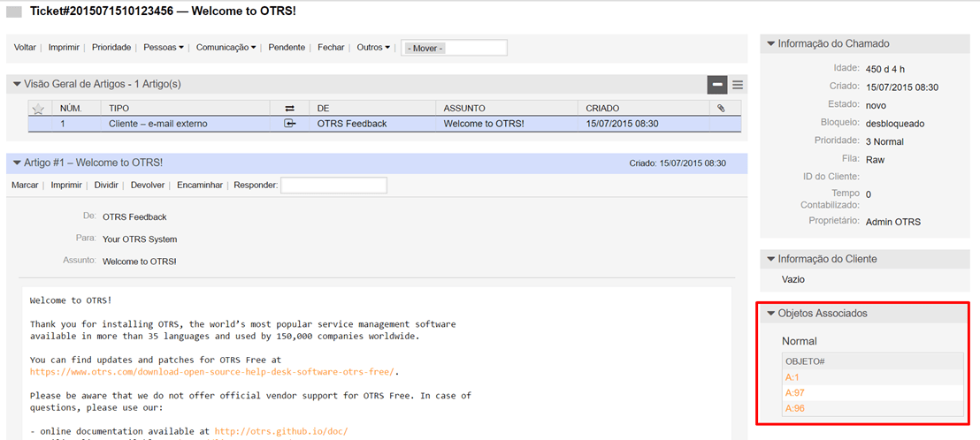
Task: Select the article row from OTRS Feedback
Action: click(x=351, y=124)
